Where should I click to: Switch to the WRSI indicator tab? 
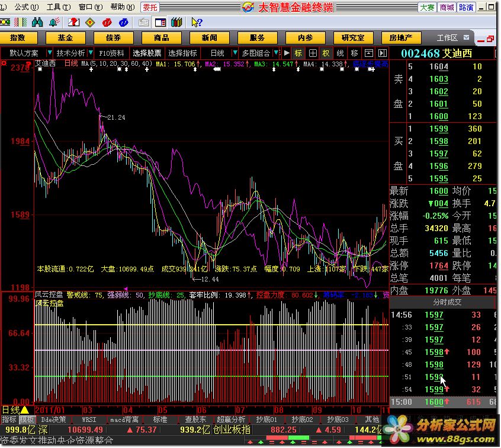coord(89,419)
